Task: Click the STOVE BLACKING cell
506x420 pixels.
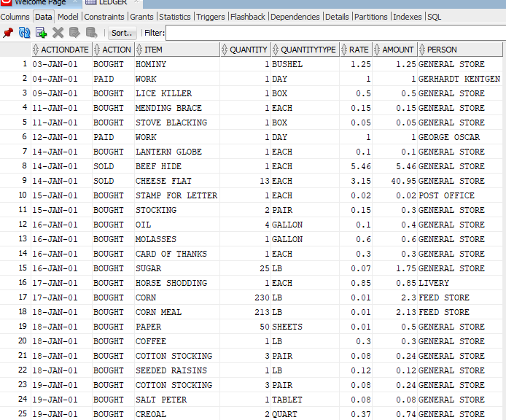Action: (x=177, y=122)
